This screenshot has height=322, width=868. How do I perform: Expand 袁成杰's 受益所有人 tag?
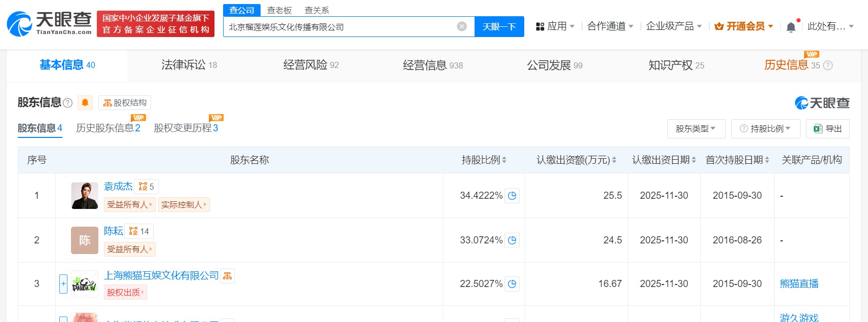pyautogui.click(x=130, y=205)
